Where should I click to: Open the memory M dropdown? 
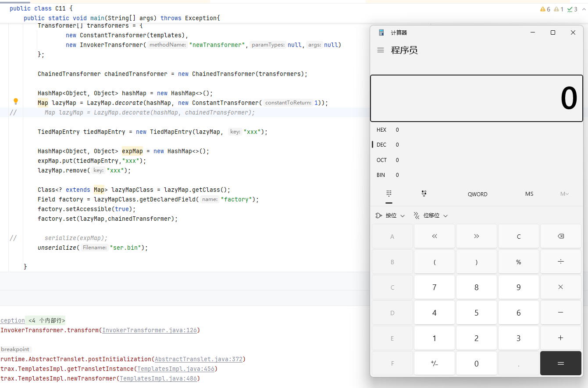(564, 194)
